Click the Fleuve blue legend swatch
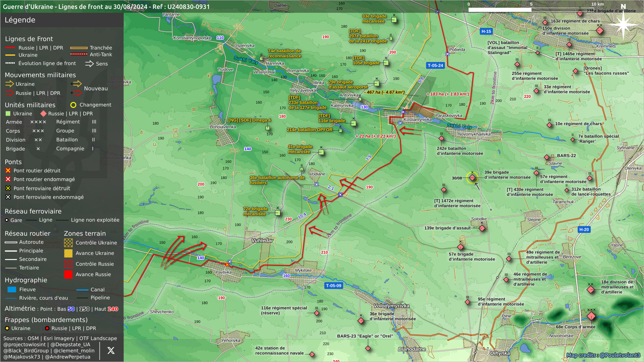 pyautogui.click(x=12, y=290)
